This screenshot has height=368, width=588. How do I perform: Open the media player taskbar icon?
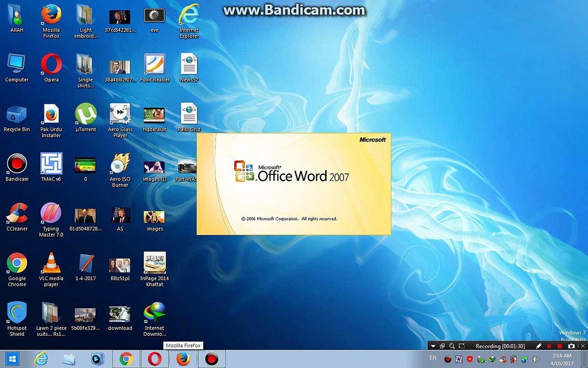click(97, 359)
